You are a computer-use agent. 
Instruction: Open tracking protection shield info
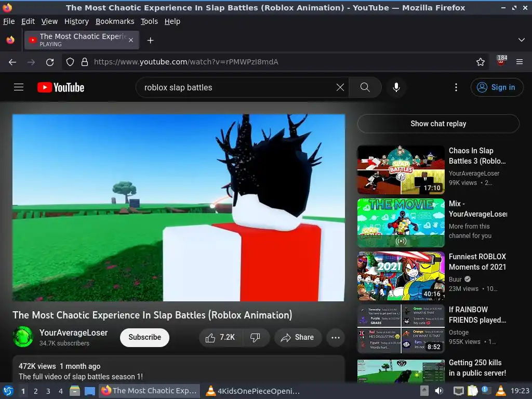70,62
